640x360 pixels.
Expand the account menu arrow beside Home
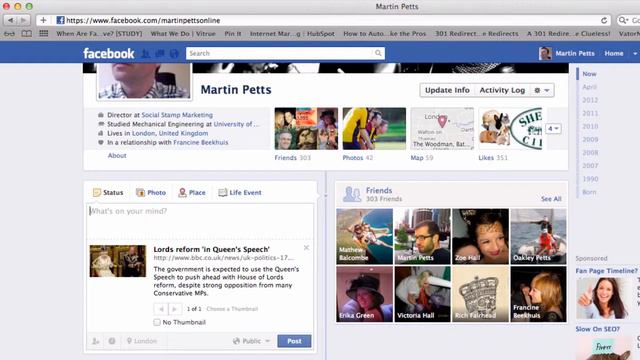click(635, 53)
